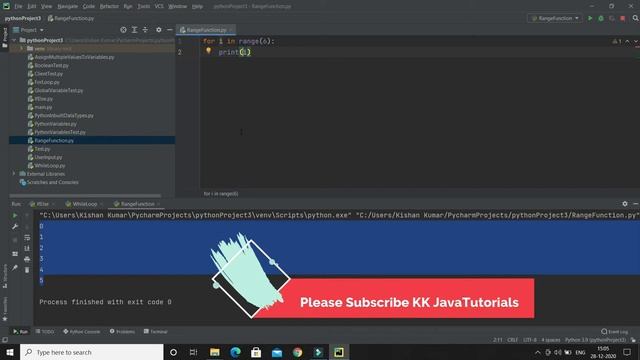This screenshot has width=640, height=360.
Task: Click the warning indicator in the editor corner
Action: tap(616, 41)
